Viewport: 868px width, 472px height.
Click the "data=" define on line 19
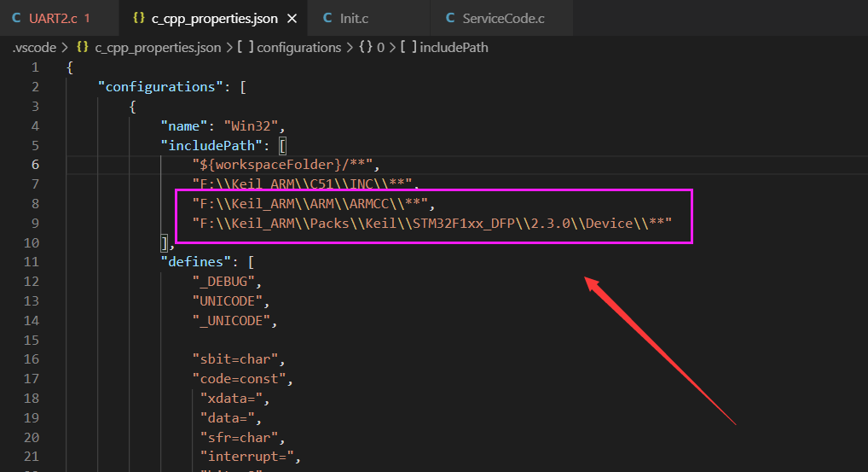point(227,417)
